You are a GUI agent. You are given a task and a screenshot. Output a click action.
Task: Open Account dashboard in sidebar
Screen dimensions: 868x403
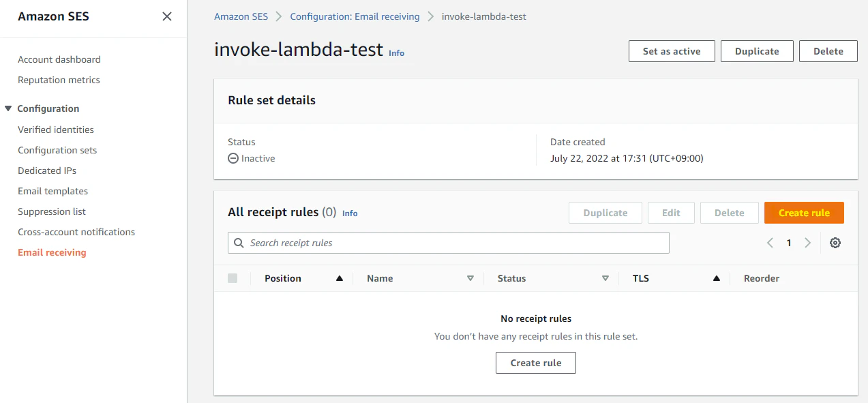click(x=59, y=59)
